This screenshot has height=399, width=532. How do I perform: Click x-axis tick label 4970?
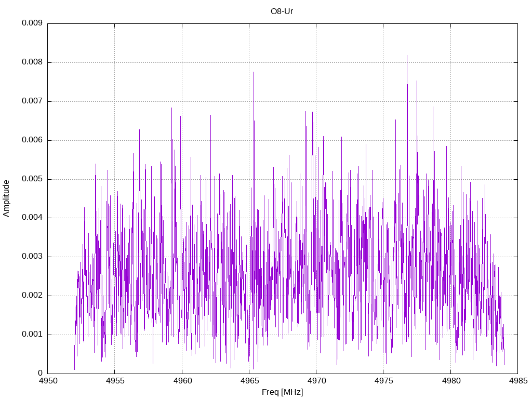(316, 381)
